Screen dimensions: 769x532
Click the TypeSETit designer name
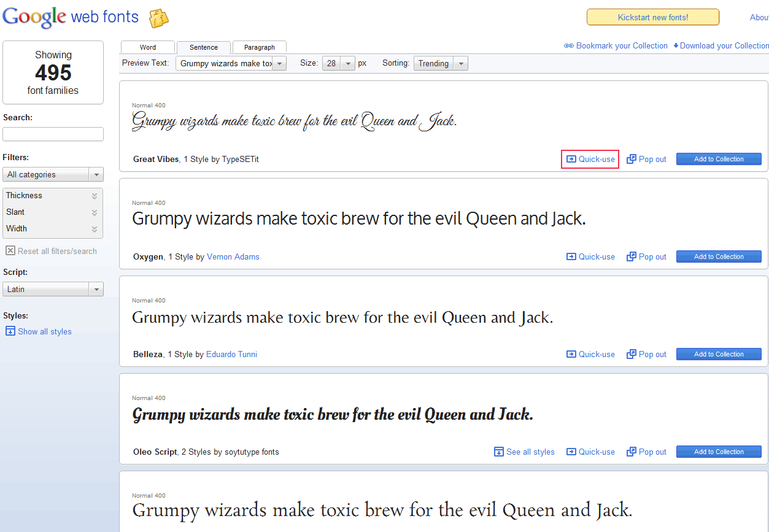(241, 159)
